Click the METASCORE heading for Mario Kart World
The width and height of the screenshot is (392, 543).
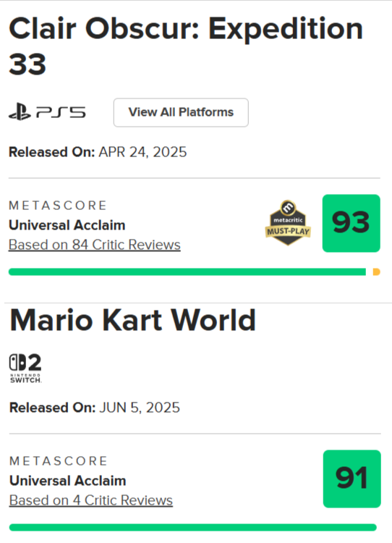click(x=59, y=461)
